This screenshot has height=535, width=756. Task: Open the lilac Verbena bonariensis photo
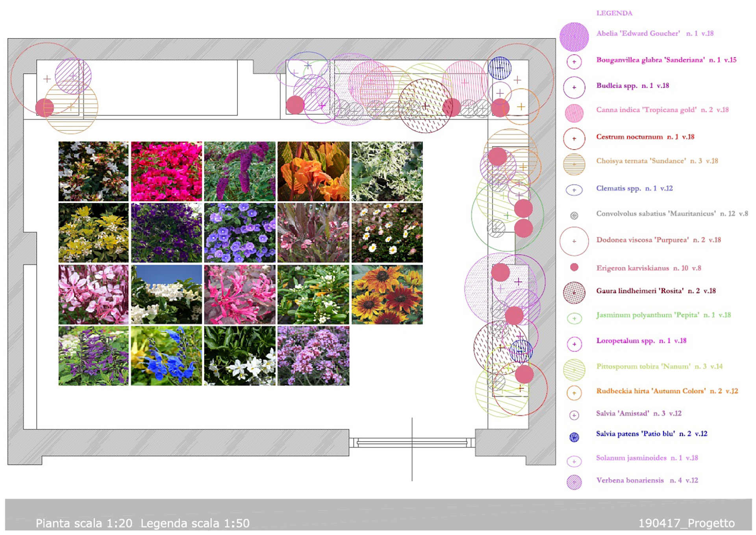pyautogui.click(x=313, y=355)
